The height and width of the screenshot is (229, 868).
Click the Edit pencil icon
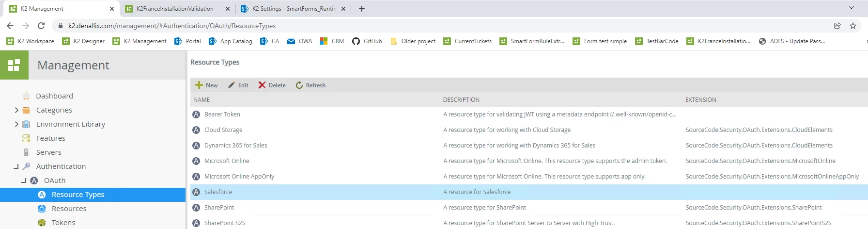point(232,85)
